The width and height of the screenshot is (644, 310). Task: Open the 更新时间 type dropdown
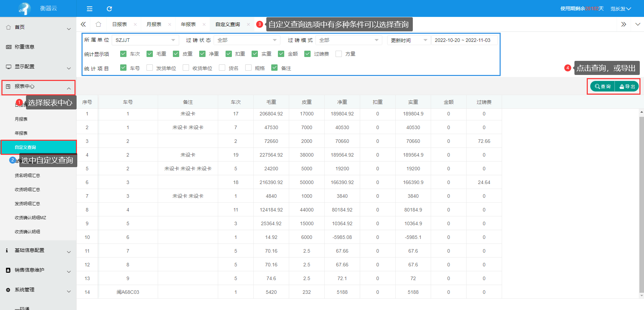(x=409, y=40)
